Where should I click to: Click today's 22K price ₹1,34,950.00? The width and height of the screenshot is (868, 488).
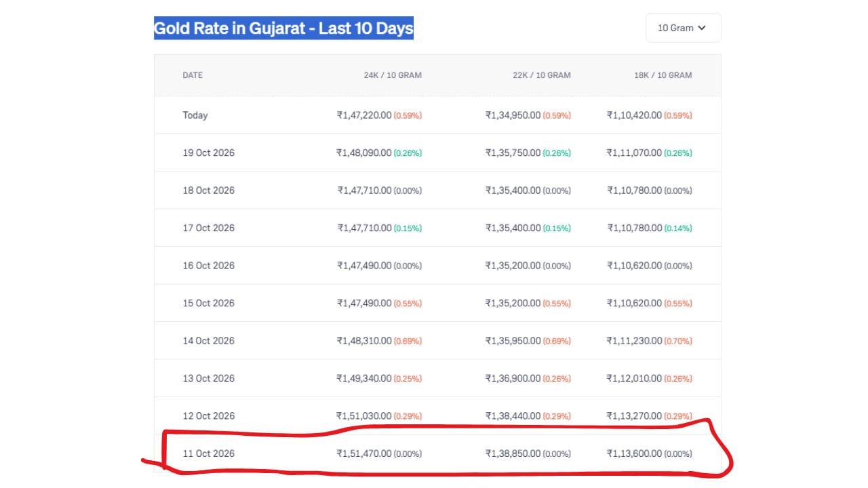[513, 115]
